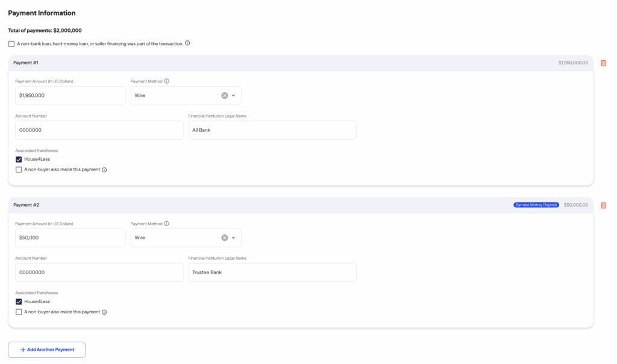Click non-buyer info icon in Payment #2
Viewport: 617px width, 364px height.
(x=104, y=312)
